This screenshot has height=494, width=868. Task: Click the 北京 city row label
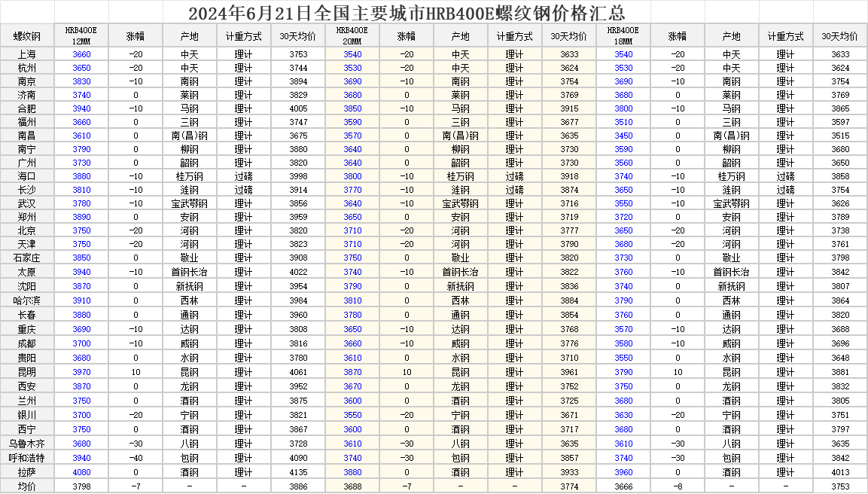[x=27, y=230]
